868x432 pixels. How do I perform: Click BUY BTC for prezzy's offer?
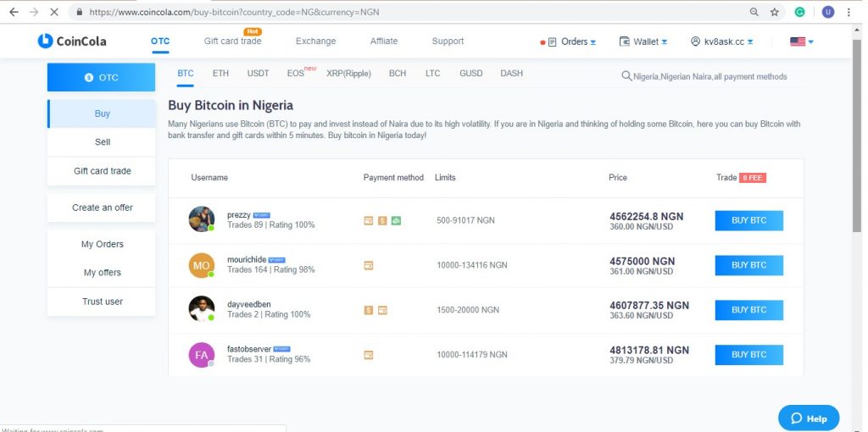[749, 221]
